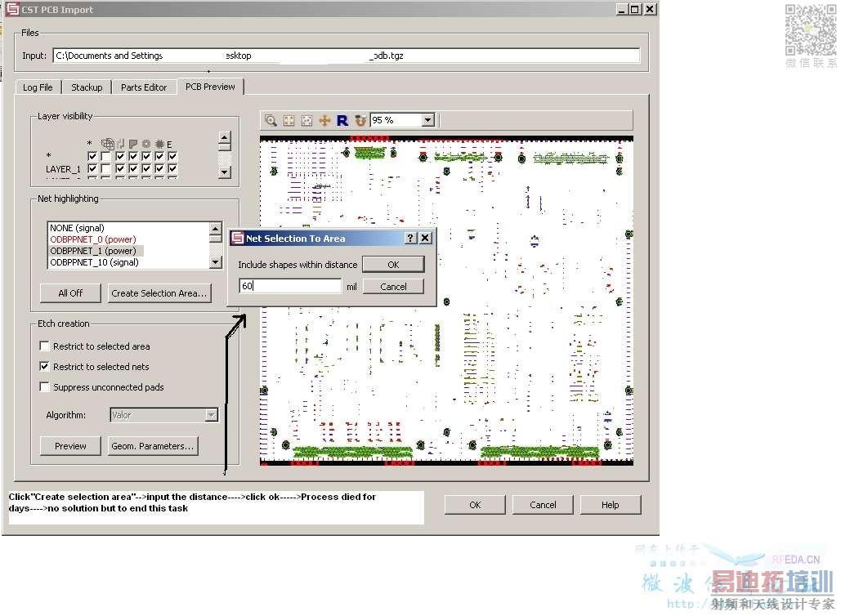Click net highlighting list scroll-up arrow

(x=215, y=228)
